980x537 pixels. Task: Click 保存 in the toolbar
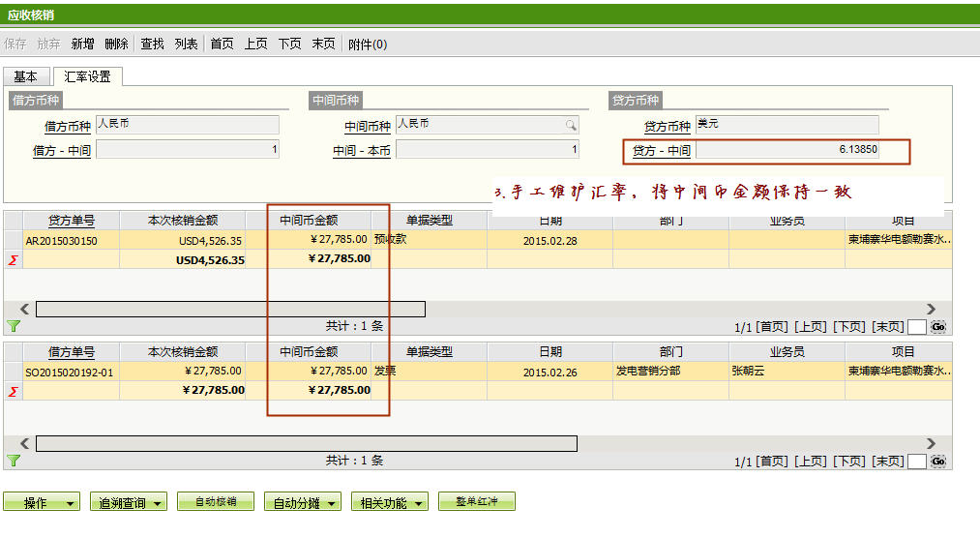[15, 44]
